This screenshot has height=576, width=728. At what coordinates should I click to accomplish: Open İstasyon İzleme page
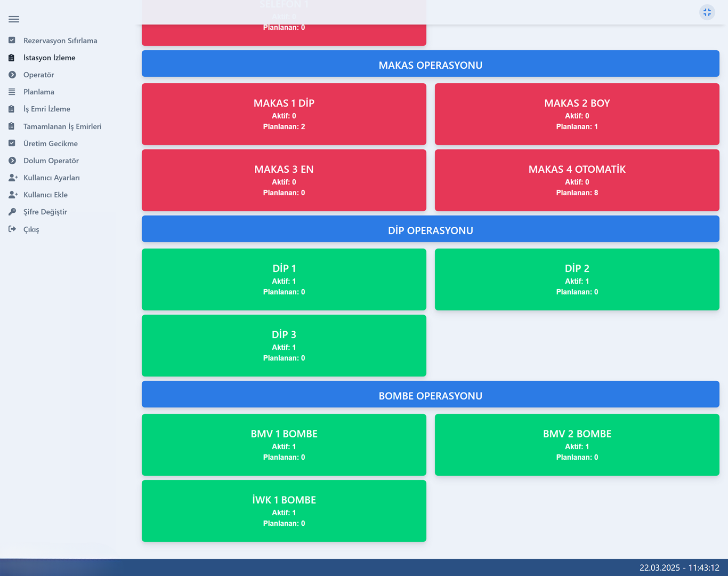pyautogui.click(x=49, y=58)
